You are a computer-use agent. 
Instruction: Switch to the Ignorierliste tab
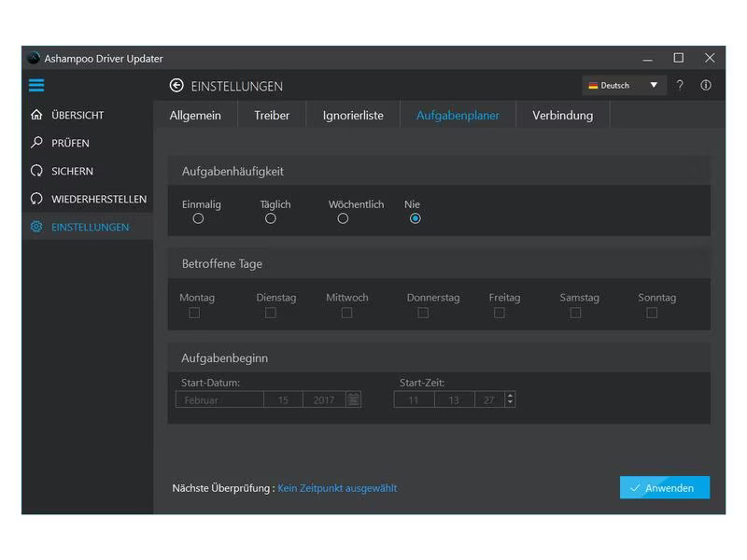(353, 115)
